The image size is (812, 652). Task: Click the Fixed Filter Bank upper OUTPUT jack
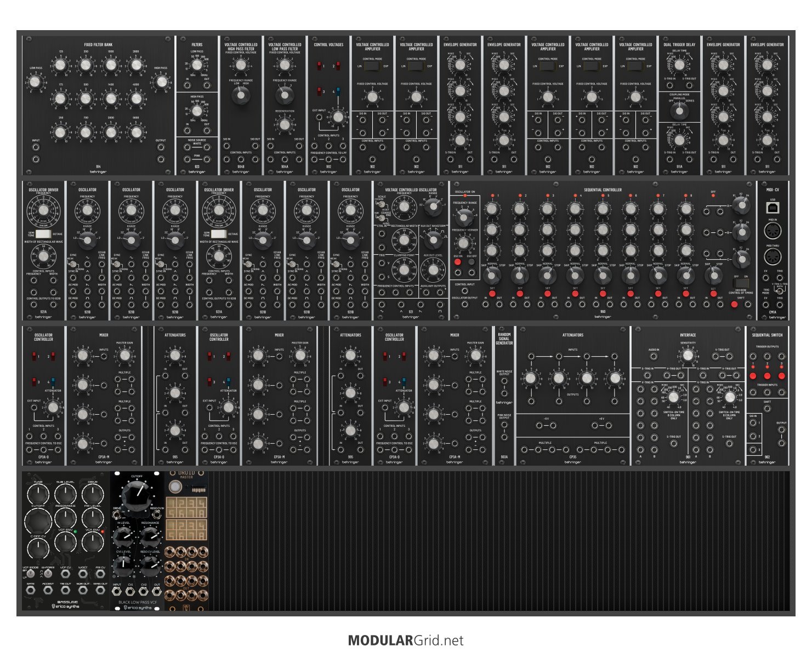coord(161,148)
